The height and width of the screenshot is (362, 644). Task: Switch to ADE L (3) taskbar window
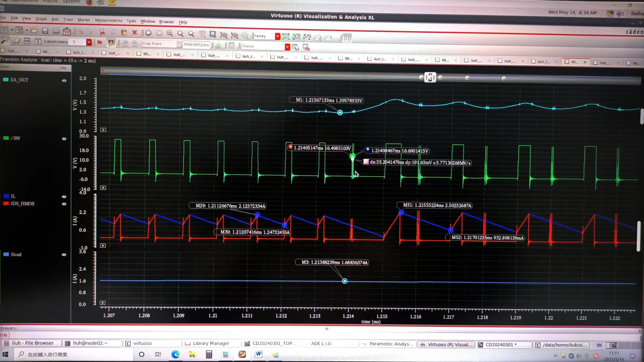tap(321, 343)
